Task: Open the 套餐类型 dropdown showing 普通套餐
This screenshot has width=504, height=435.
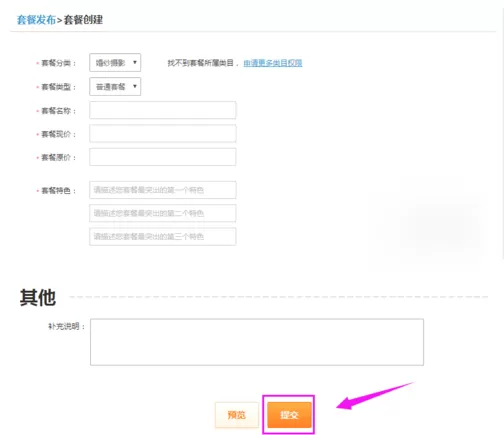Action: 115,87
